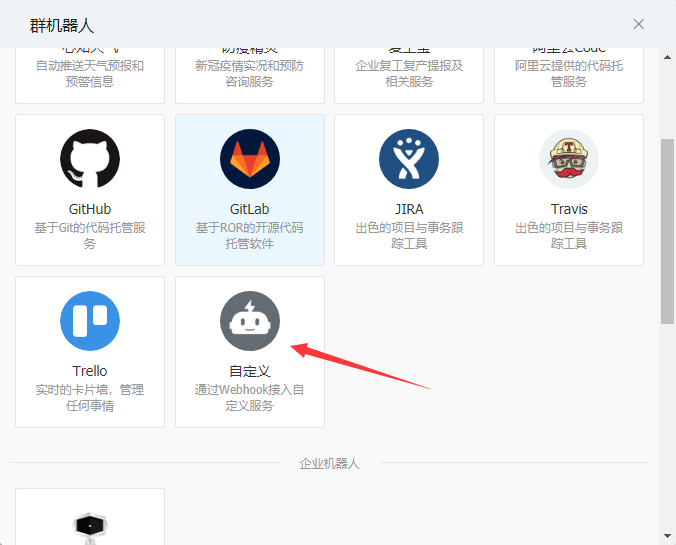
Task: Close the 群机器人 dialog
Action: pyautogui.click(x=638, y=24)
